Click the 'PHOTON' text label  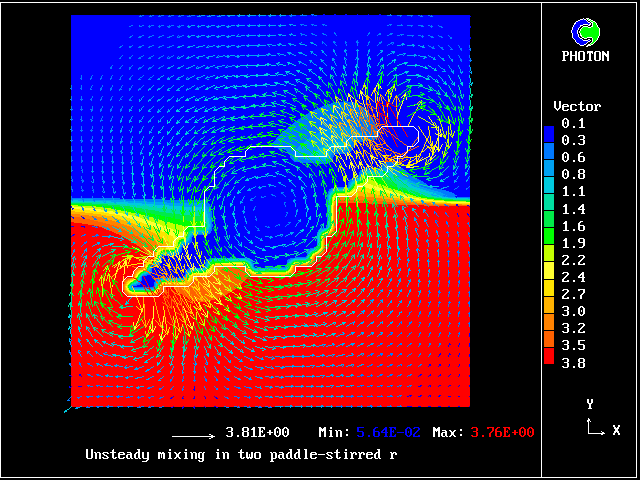(585, 56)
